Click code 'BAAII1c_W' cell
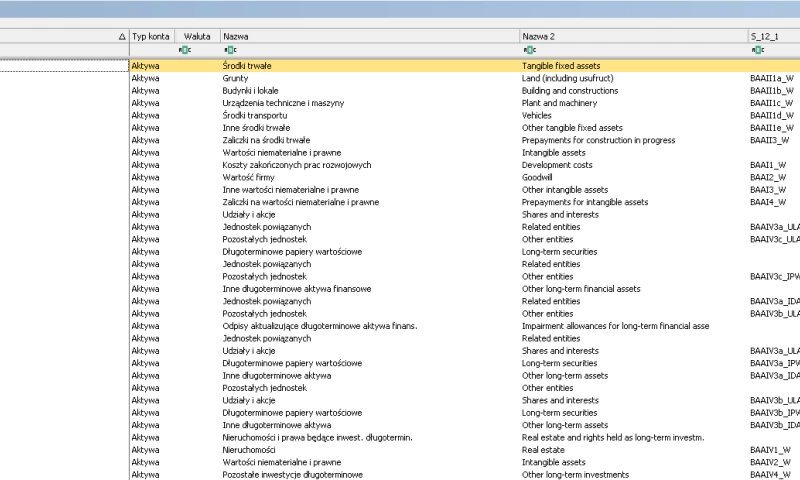 click(772, 103)
